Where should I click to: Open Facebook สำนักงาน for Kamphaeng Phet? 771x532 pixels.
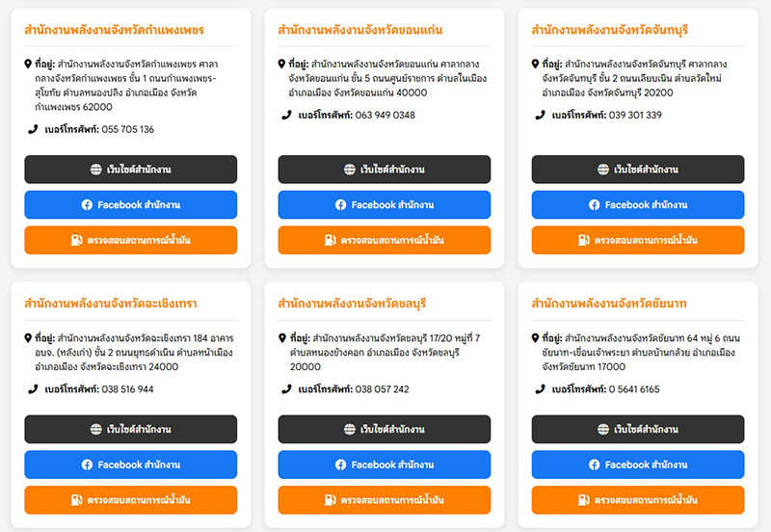[x=130, y=205]
